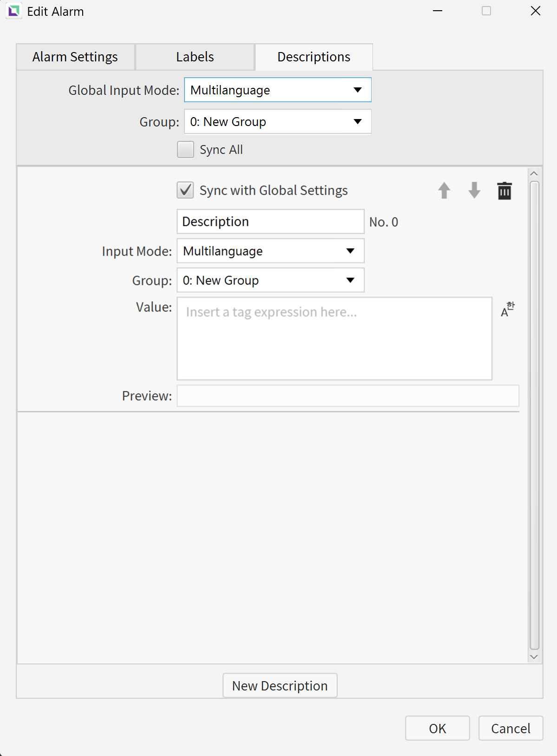Expand the description Input Mode dropdown

[x=270, y=251]
